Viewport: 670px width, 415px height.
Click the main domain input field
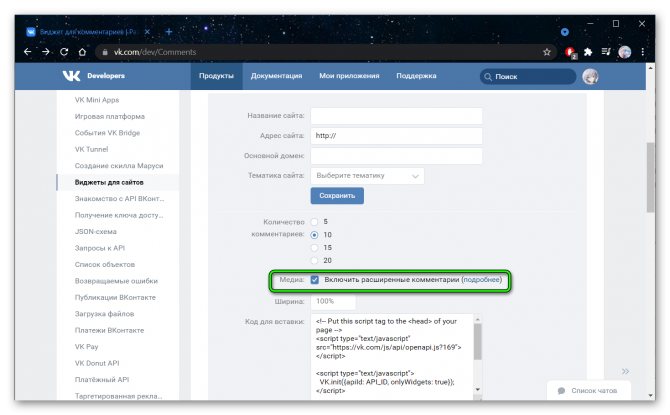click(397, 156)
